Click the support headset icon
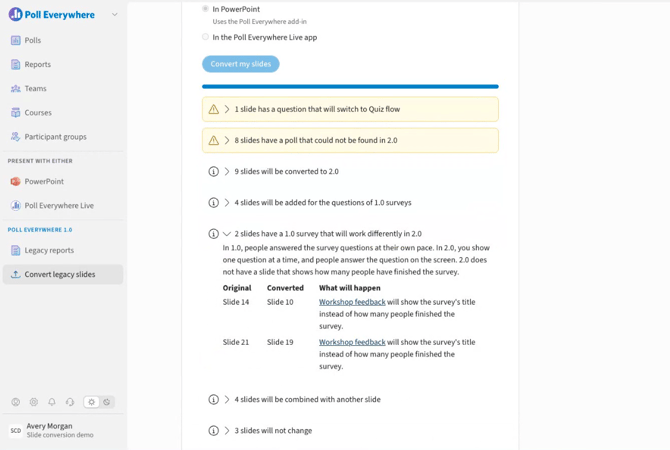 coord(70,402)
